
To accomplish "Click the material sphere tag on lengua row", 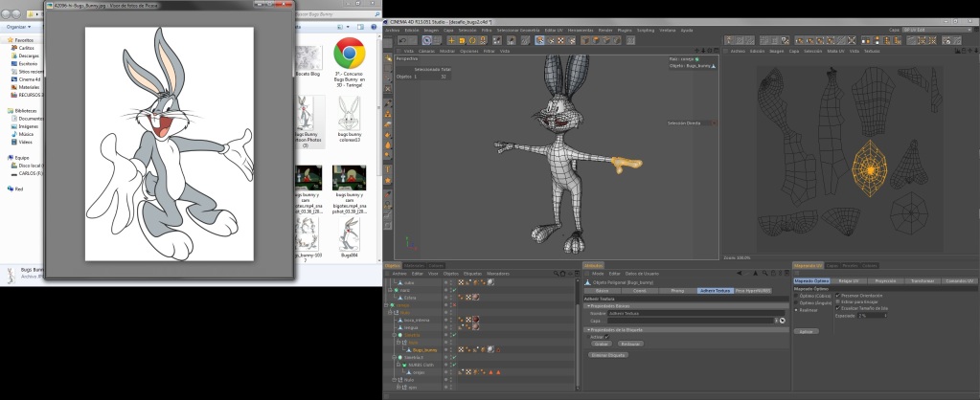I will point(475,327).
